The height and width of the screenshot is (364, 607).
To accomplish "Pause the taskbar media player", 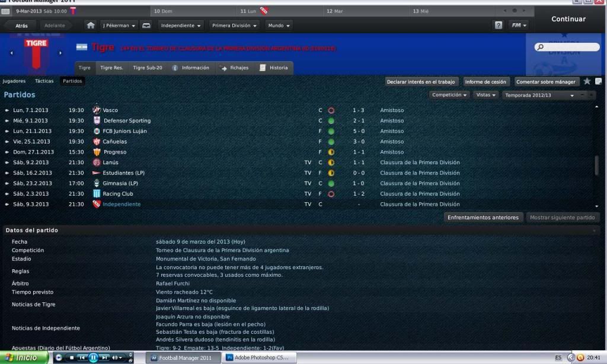I will point(93,358).
